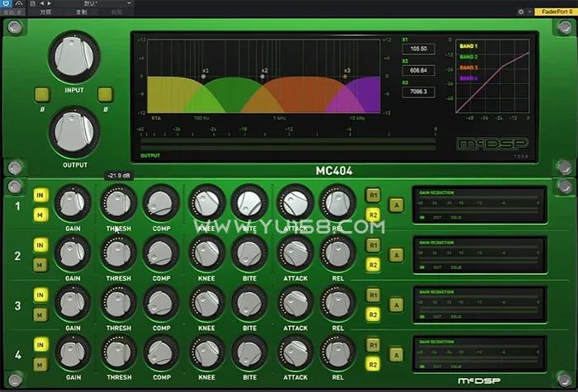Go to previous preset arrow
Image resolution: width=578 pixels, height=392 pixels.
click(41, 3)
